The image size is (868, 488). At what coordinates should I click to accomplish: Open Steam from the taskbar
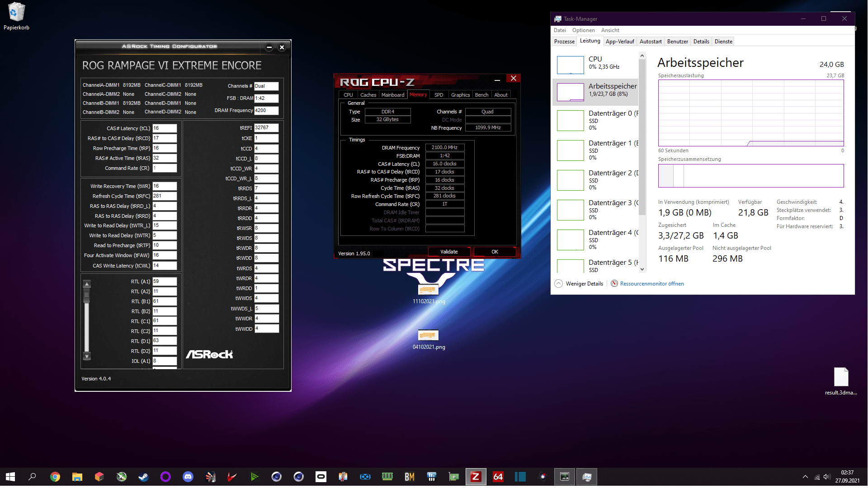point(144,477)
